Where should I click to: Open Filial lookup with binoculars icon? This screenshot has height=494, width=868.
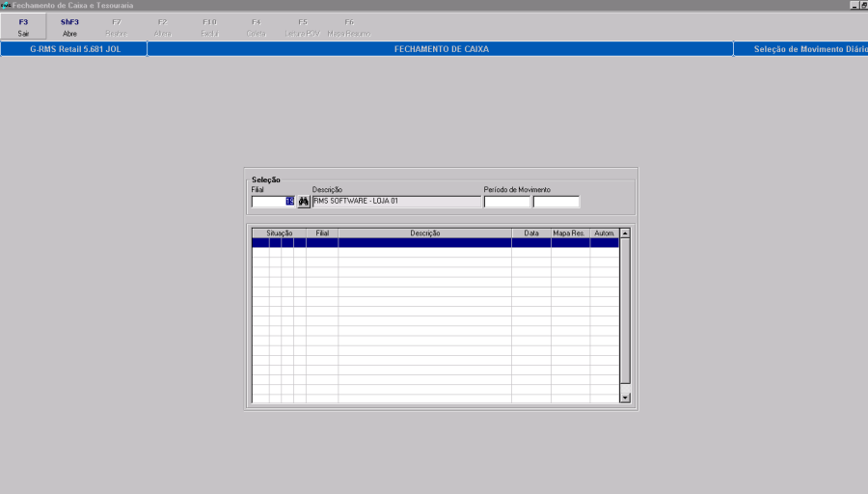(x=304, y=202)
